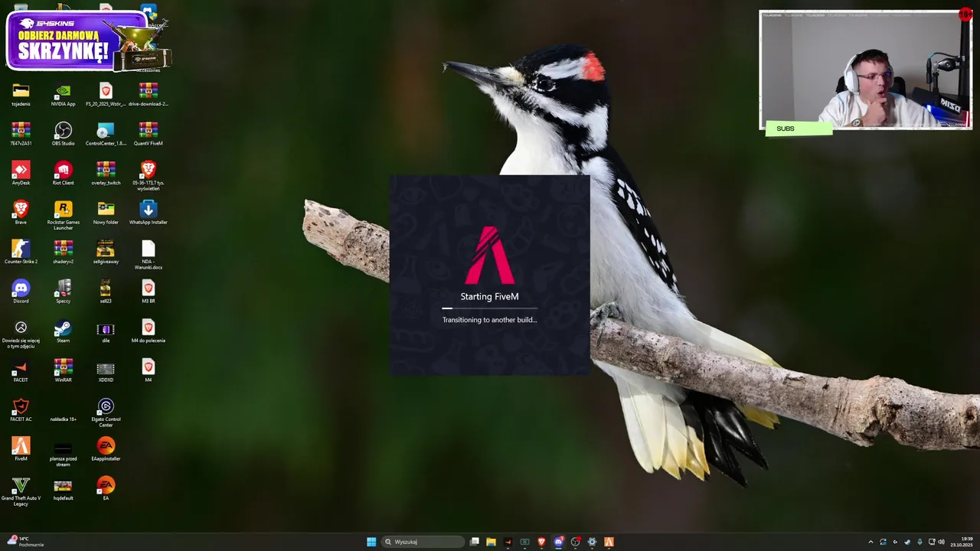Click the FiveM logo in launcher
980x551 pixels.
pyautogui.click(x=490, y=255)
